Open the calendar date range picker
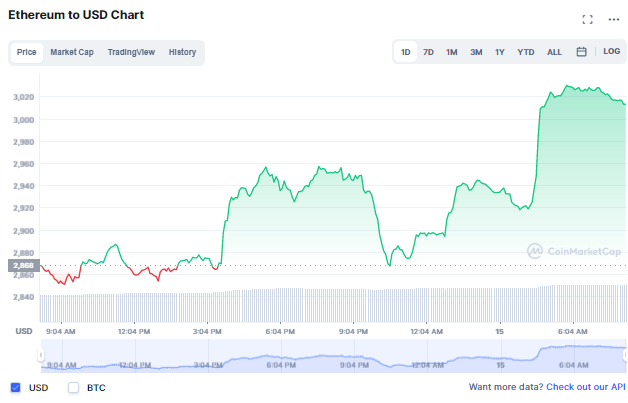Screen dimensions: 628x403 coord(581,52)
